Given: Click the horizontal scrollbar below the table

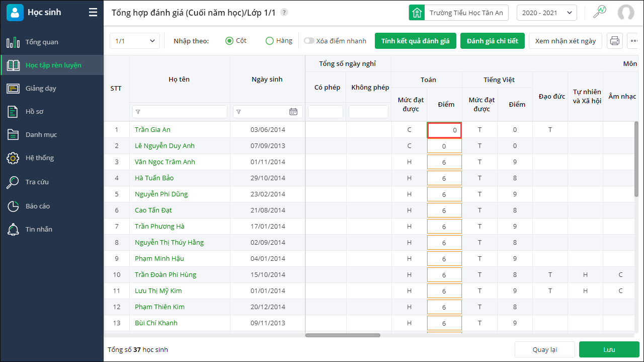Looking at the screenshot, I should click(343, 335).
